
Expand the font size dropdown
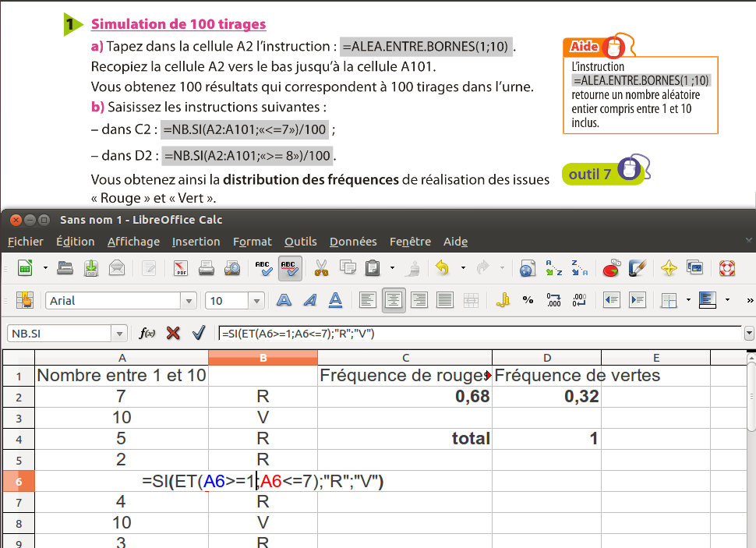[x=256, y=301]
